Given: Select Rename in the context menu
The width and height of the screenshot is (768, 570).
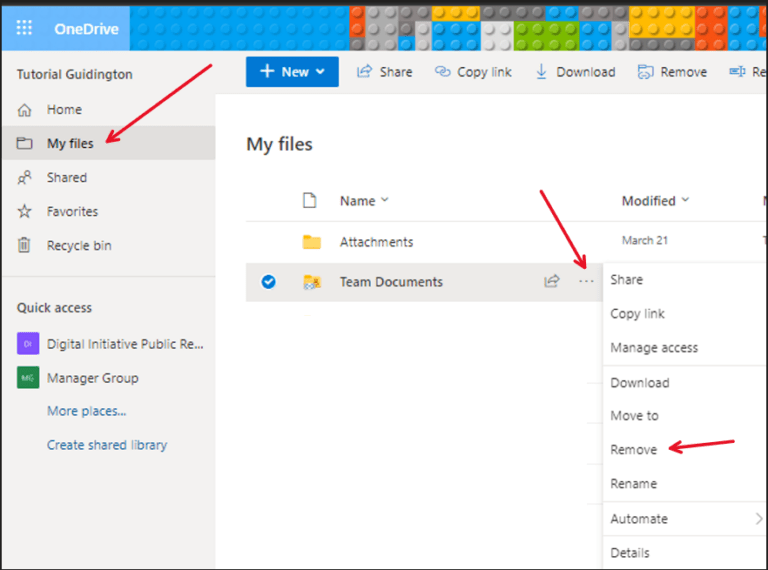Looking at the screenshot, I should 634,484.
